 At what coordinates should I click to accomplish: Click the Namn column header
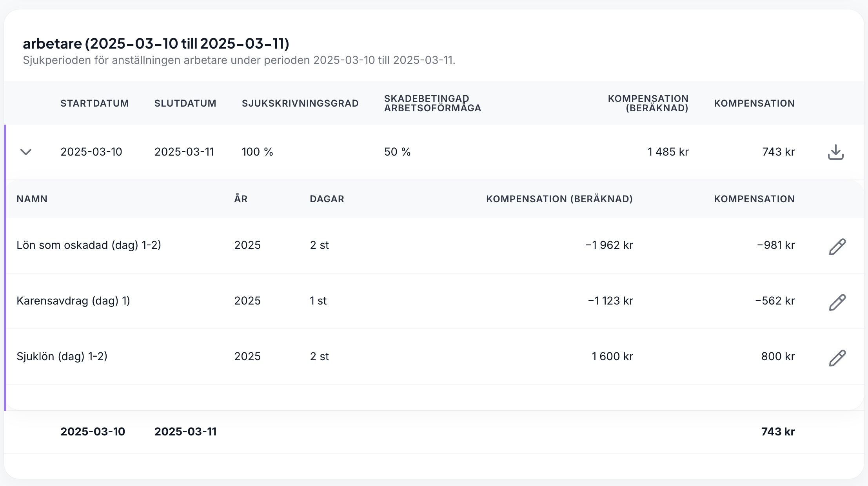coord(32,199)
